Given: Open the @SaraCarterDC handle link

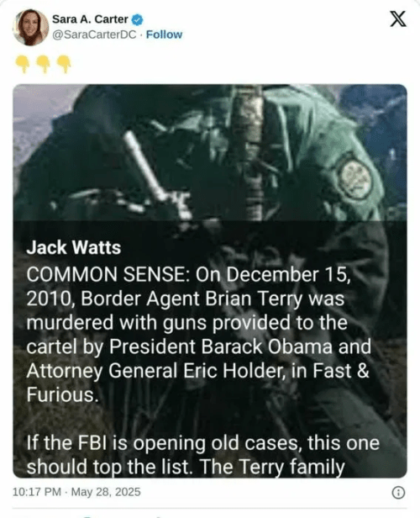Looking at the screenshot, I should pos(94,34).
